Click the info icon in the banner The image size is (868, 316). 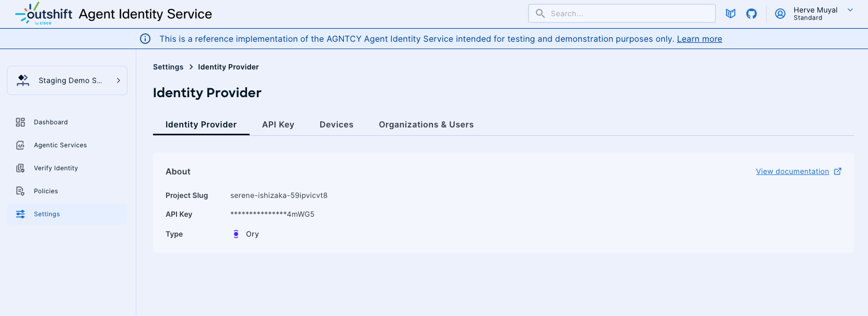[x=145, y=39]
